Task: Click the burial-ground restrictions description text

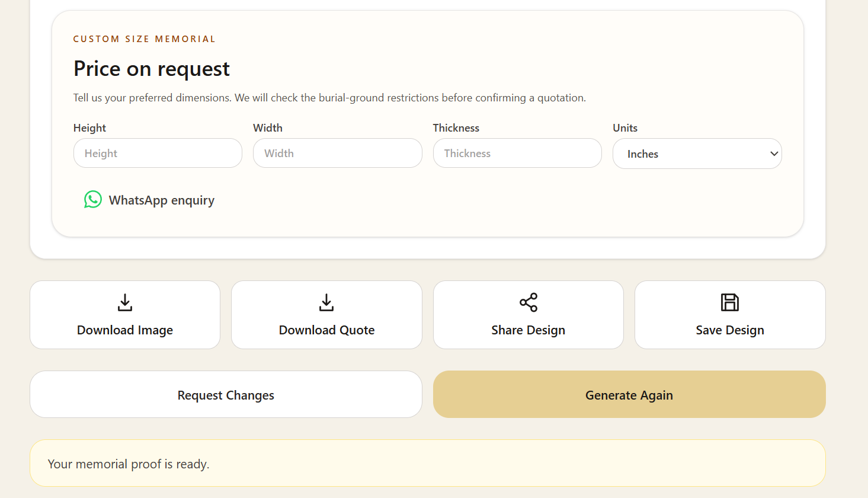Action: (x=329, y=98)
